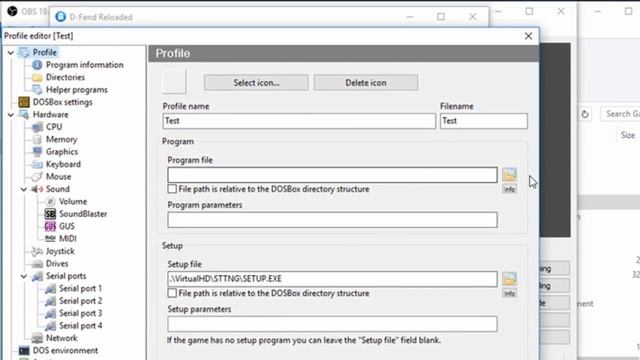Screen dimensions: 640x360
Task: Select the DOS environment tree label
Action: (65, 351)
